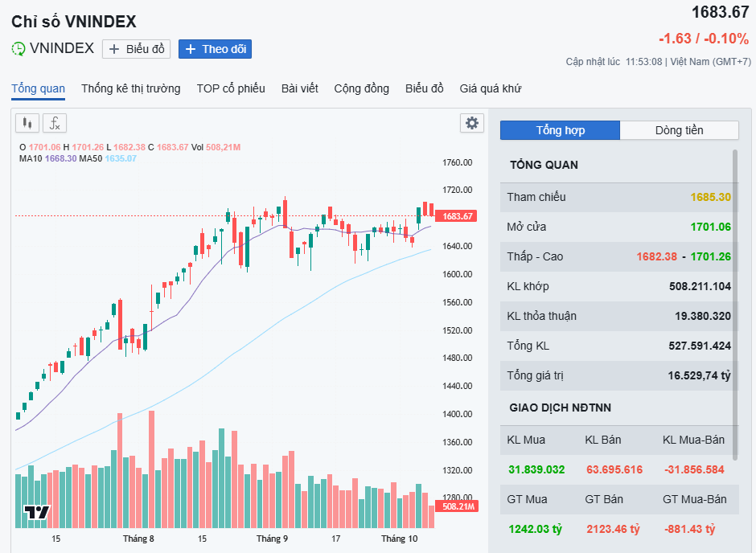Open the candlestick chart type selector

(x=27, y=123)
